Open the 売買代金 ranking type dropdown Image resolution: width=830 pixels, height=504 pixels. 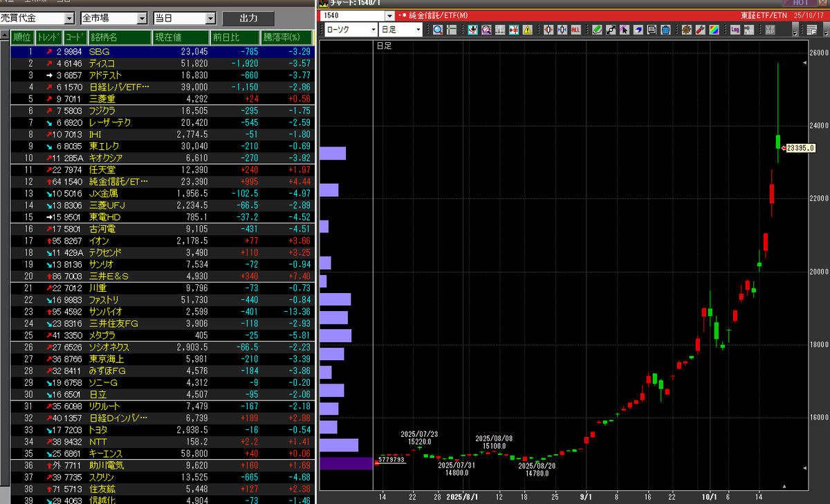(x=37, y=18)
